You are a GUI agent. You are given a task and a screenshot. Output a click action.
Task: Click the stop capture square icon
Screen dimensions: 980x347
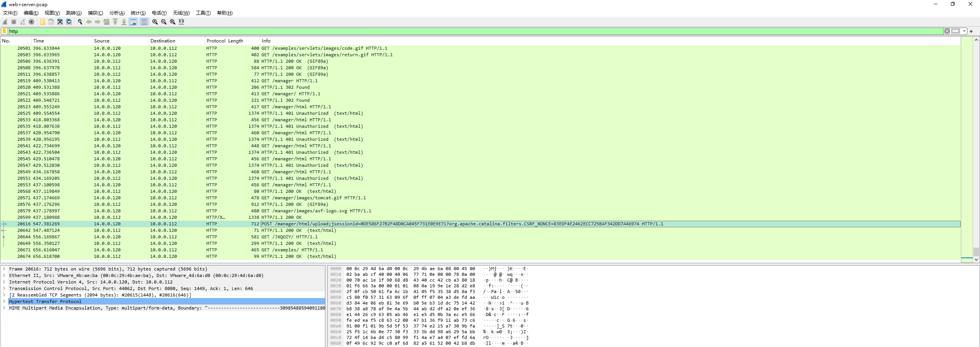pyautogui.click(x=14, y=22)
